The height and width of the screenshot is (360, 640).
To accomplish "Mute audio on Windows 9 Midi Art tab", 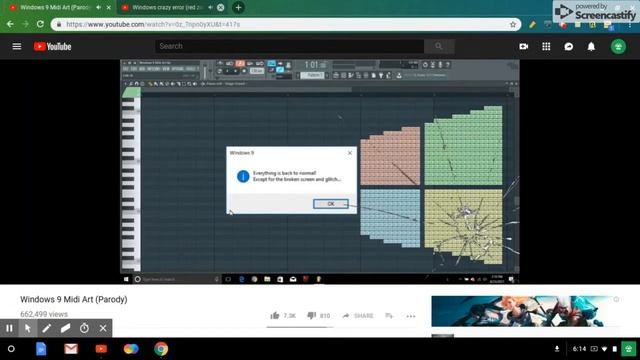I will pyautogui.click(x=99, y=7).
